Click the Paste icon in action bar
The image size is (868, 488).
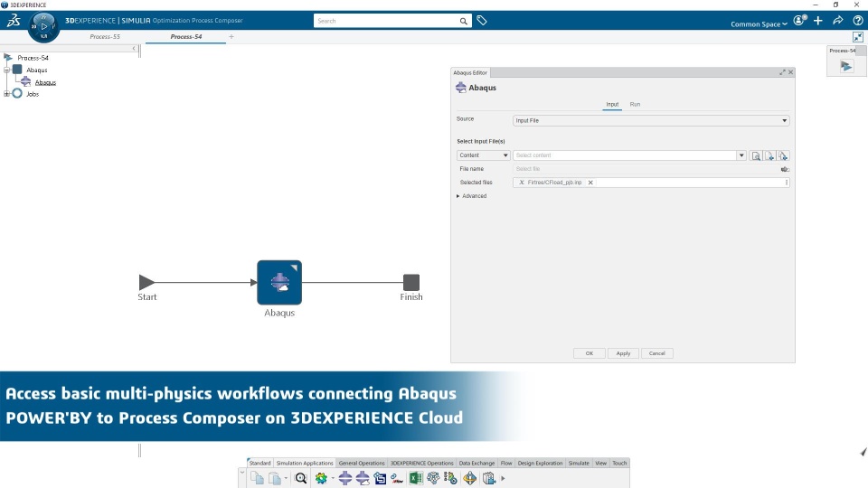pyautogui.click(x=275, y=478)
